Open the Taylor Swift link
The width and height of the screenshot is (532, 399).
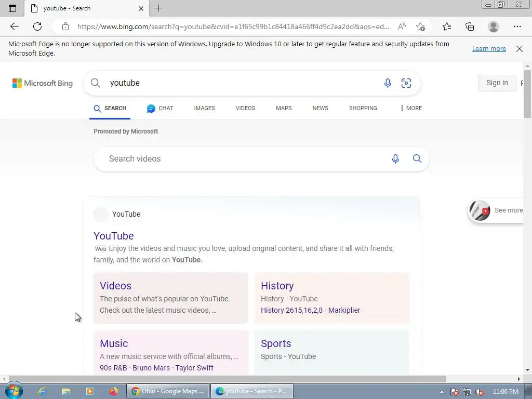[194, 368]
